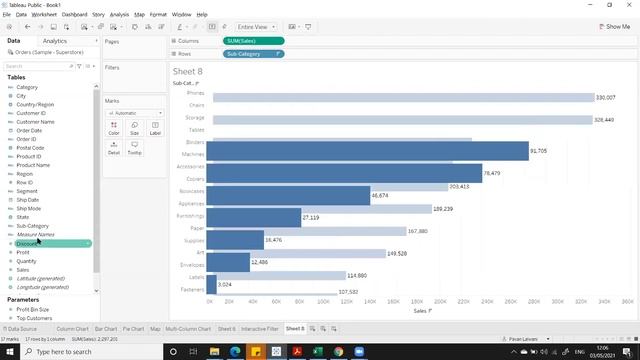Open Excel from the Windows taskbar
Image resolution: width=640 pixels, height=360 pixels.
[x=318, y=351]
